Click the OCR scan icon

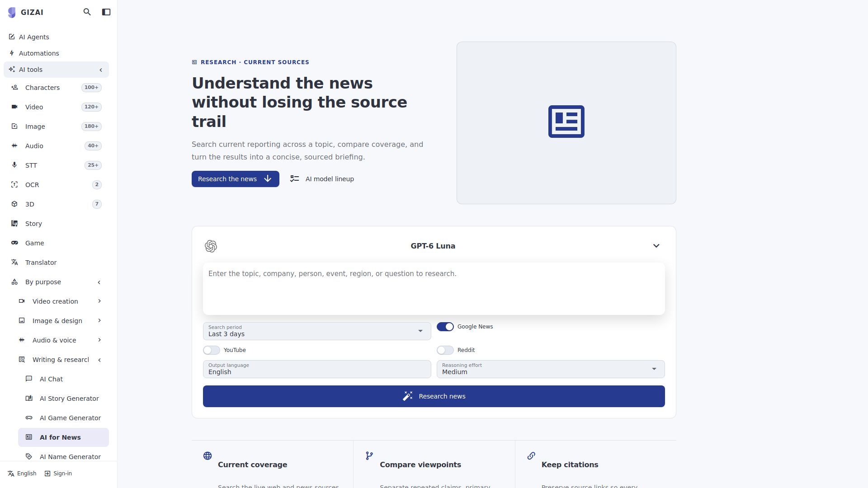tap(14, 185)
